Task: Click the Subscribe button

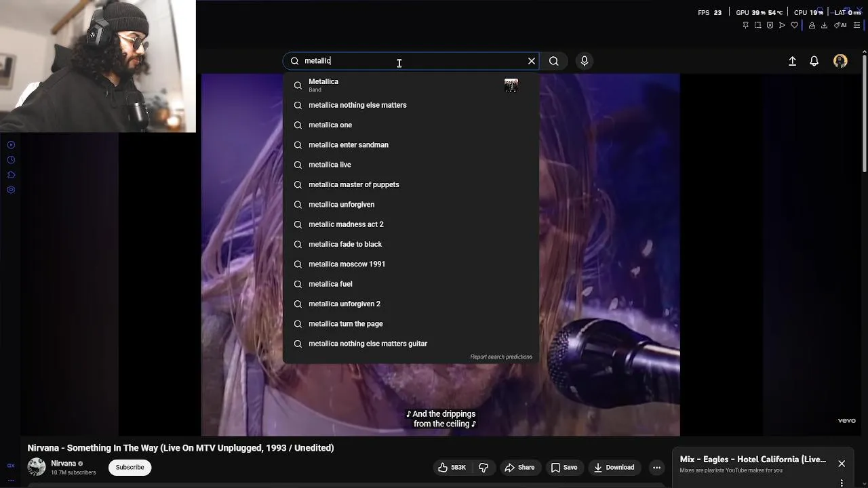Action: click(x=130, y=468)
